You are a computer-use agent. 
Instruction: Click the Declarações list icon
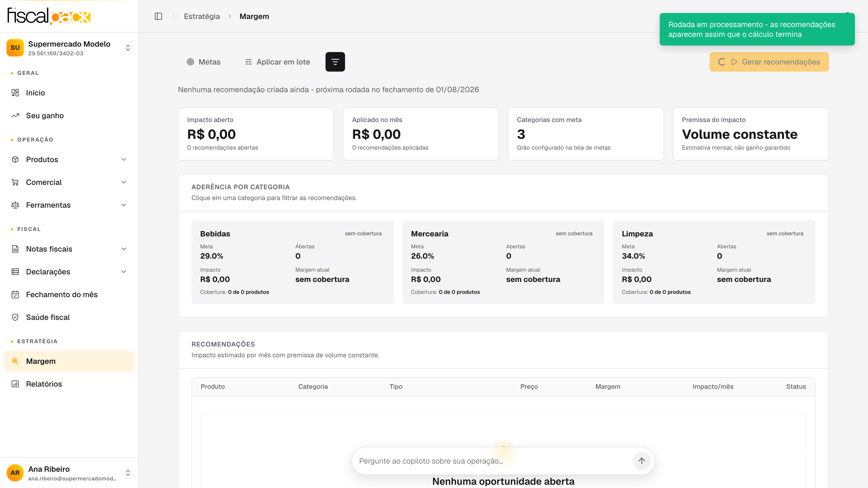[x=15, y=272]
